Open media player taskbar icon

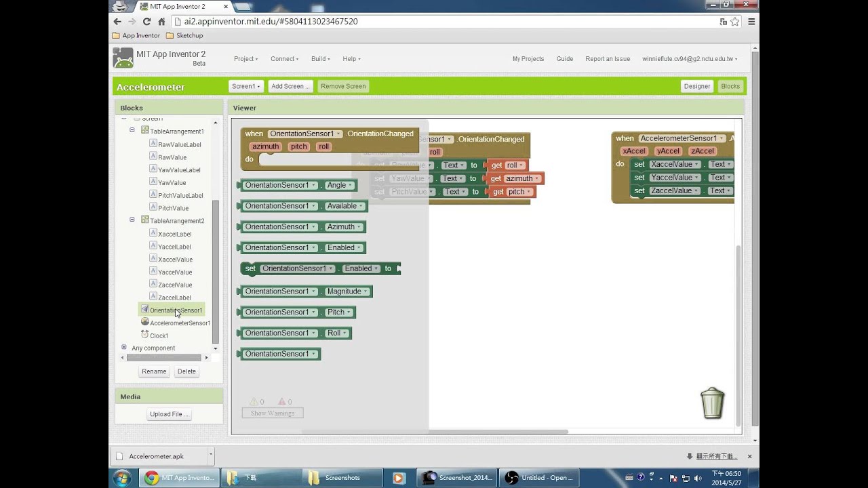[x=399, y=478]
